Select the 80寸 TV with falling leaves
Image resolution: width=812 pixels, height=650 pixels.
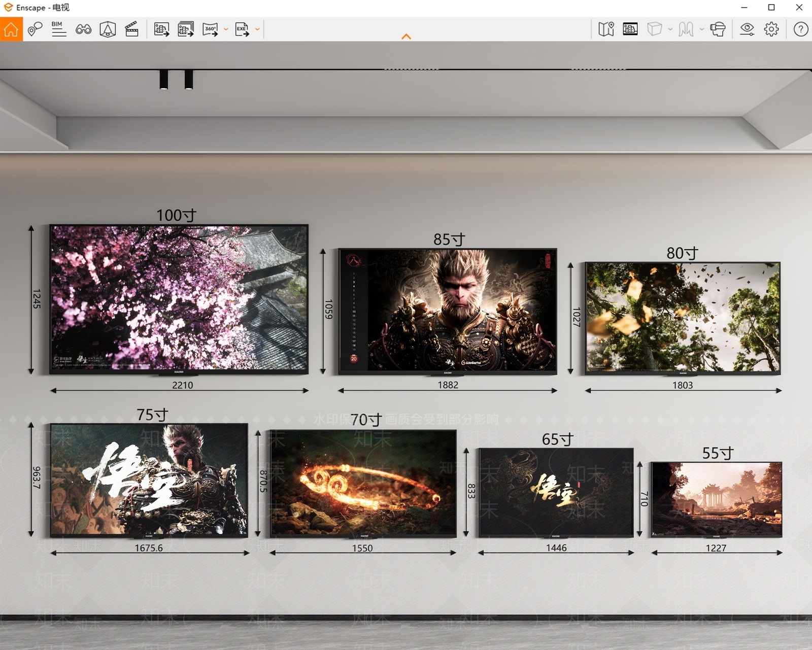click(x=683, y=318)
